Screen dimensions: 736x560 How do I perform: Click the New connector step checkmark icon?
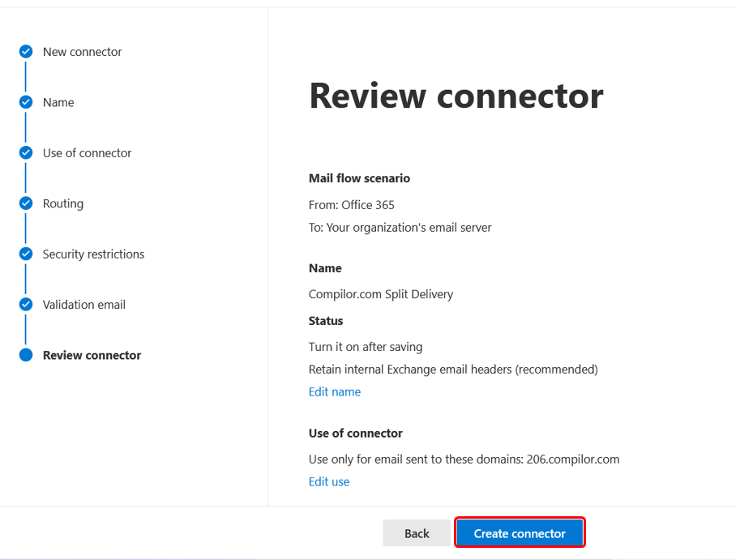(26, 52)
